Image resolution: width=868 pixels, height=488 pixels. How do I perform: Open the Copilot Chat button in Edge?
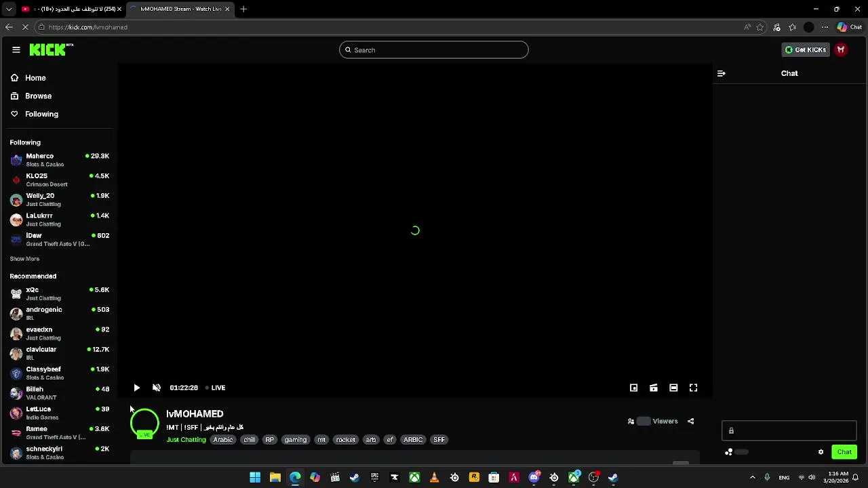850,27
